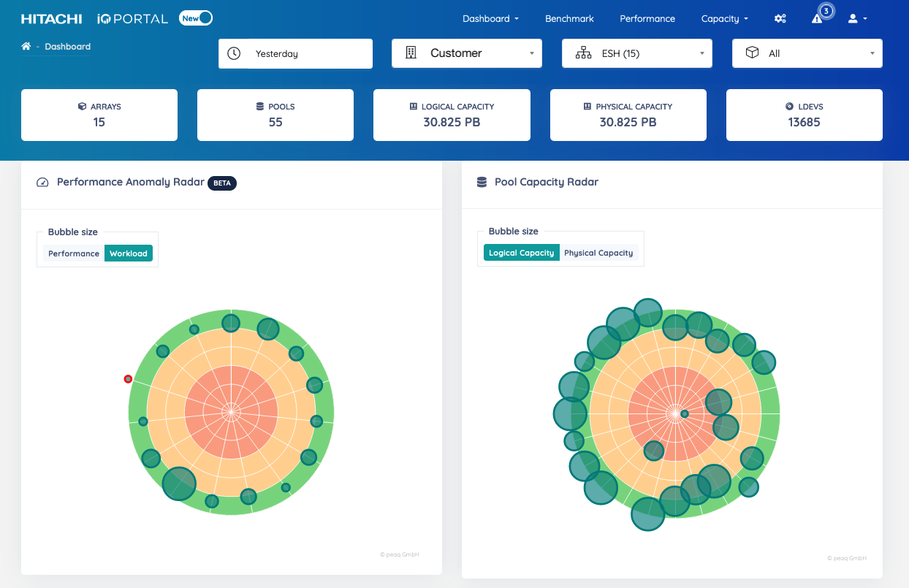The width and height of the screenshot is (909, 588).
Task: Open the Capacity dropdown in navbar
Action: tap(724, 18)
